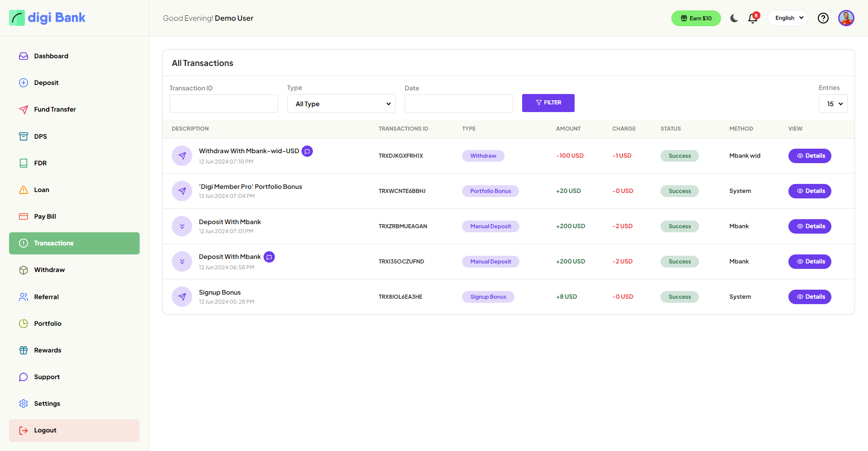Screen dimensions: 868x451
Task: Select the Deposit icon in sidebar
Action: pyautogui.click(x=23, y=82)
